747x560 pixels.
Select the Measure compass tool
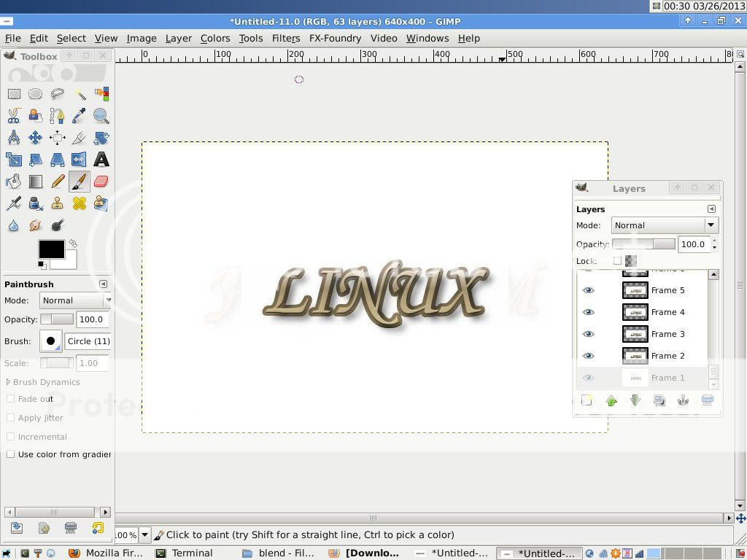(x=14, y=138)
